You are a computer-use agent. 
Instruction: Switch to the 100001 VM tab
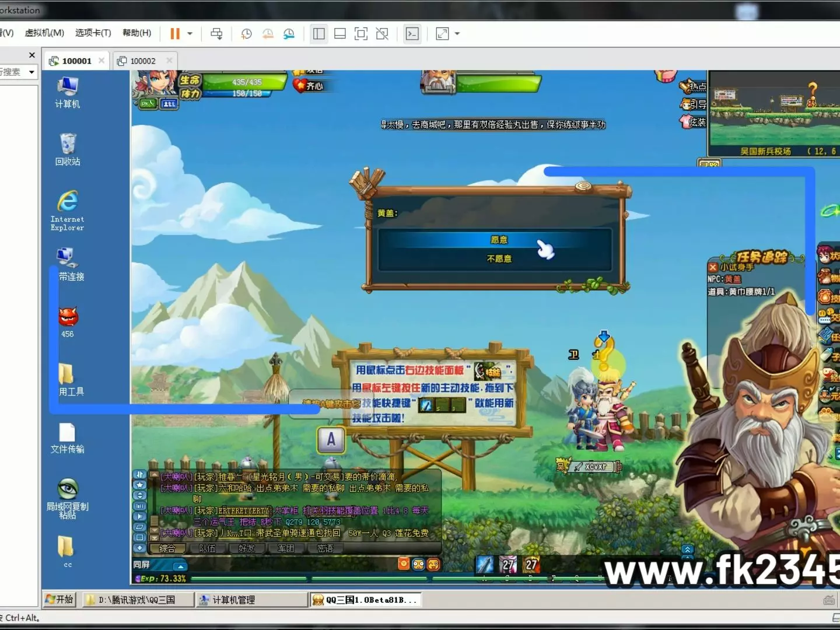point(76,61)
